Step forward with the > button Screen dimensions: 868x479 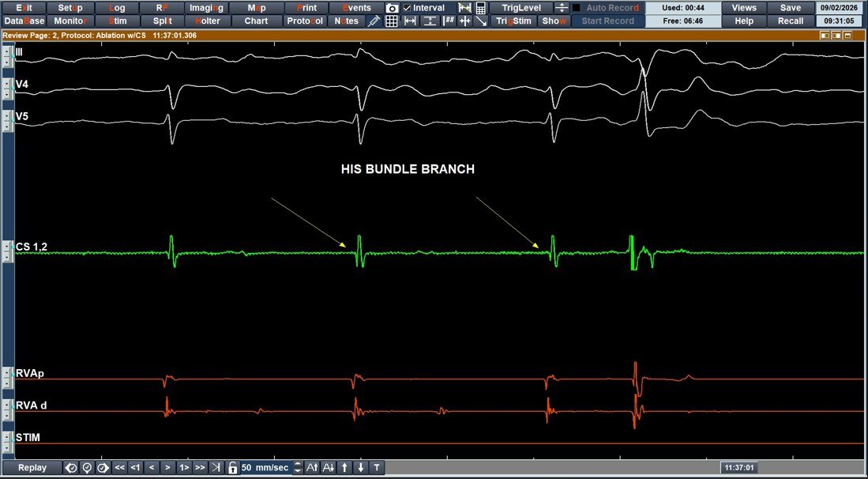click(167, 468)
